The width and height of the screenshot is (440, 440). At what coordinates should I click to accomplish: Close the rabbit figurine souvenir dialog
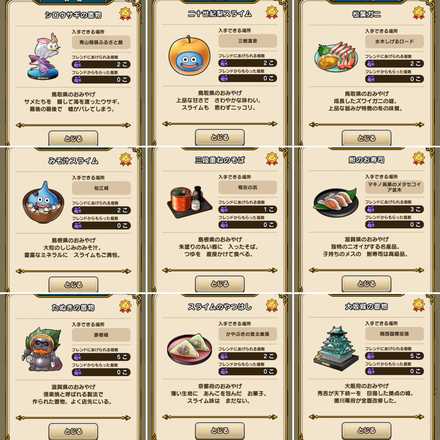click(73, 138)
